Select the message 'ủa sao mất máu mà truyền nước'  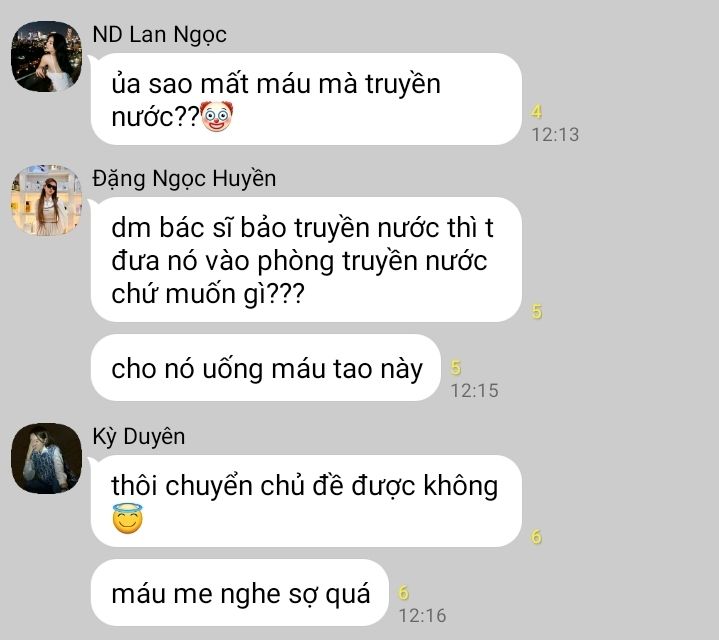[306, 99]
